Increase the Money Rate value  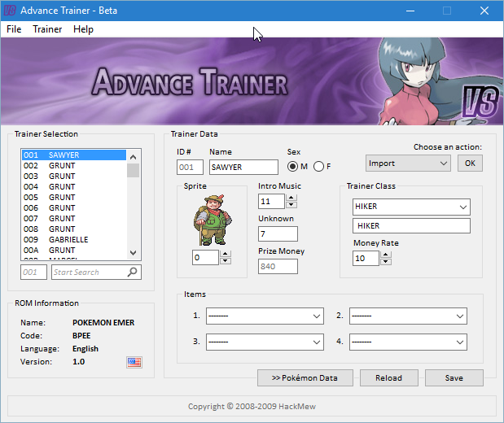[x=386, y=255]
